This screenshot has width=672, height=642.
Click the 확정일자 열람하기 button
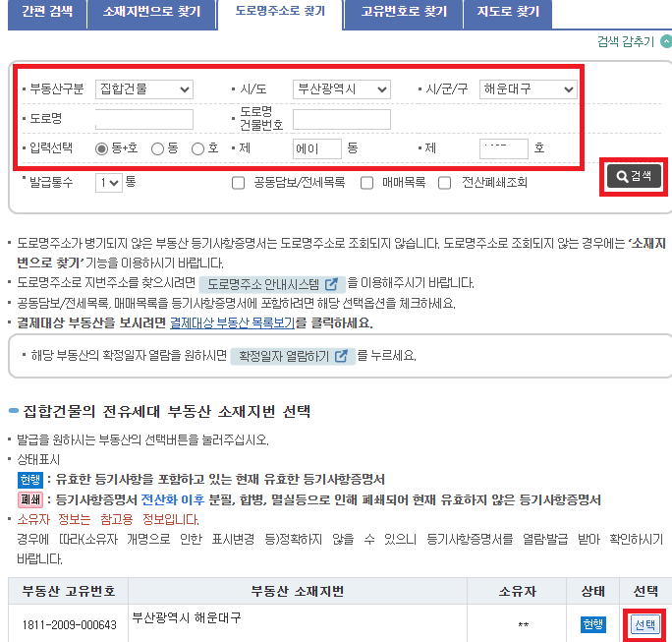293,356
